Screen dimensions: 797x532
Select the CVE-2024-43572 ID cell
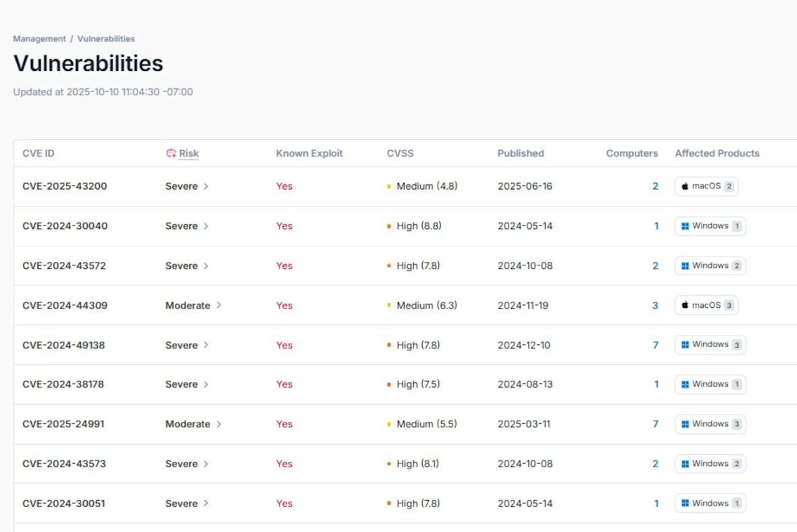coord(64,266)
